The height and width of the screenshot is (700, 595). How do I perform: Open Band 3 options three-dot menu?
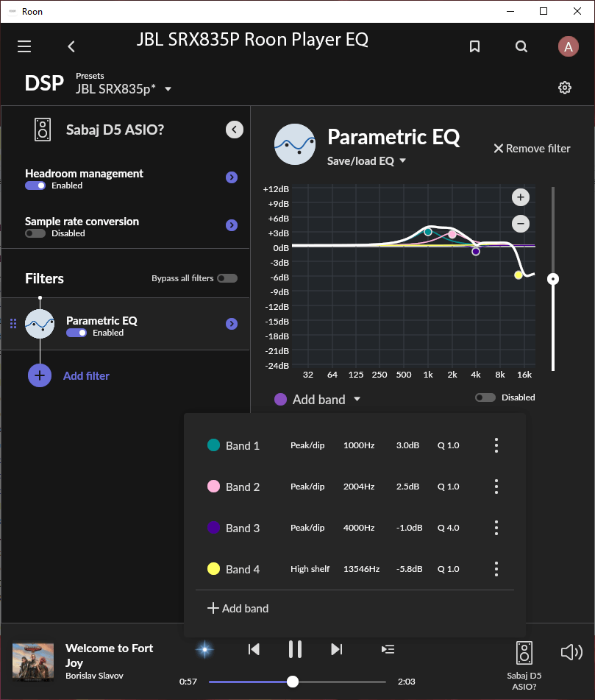coord(496,528)
